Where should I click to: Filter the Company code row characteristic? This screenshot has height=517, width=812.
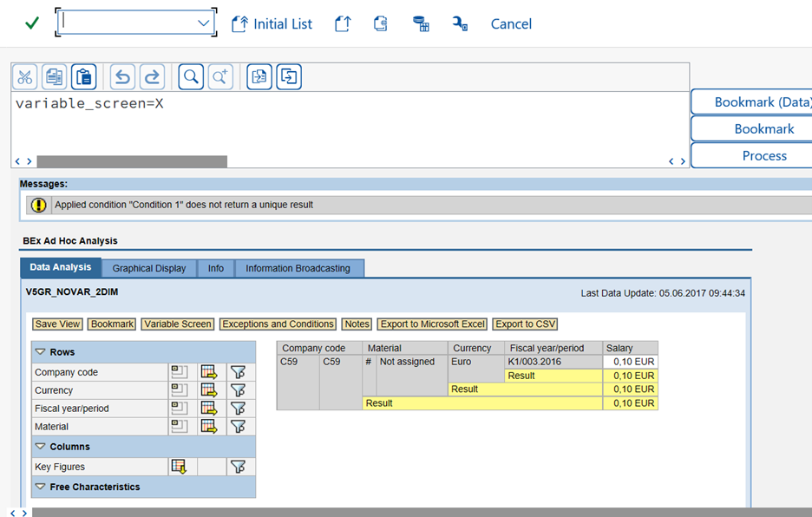(x=238, y=372)
